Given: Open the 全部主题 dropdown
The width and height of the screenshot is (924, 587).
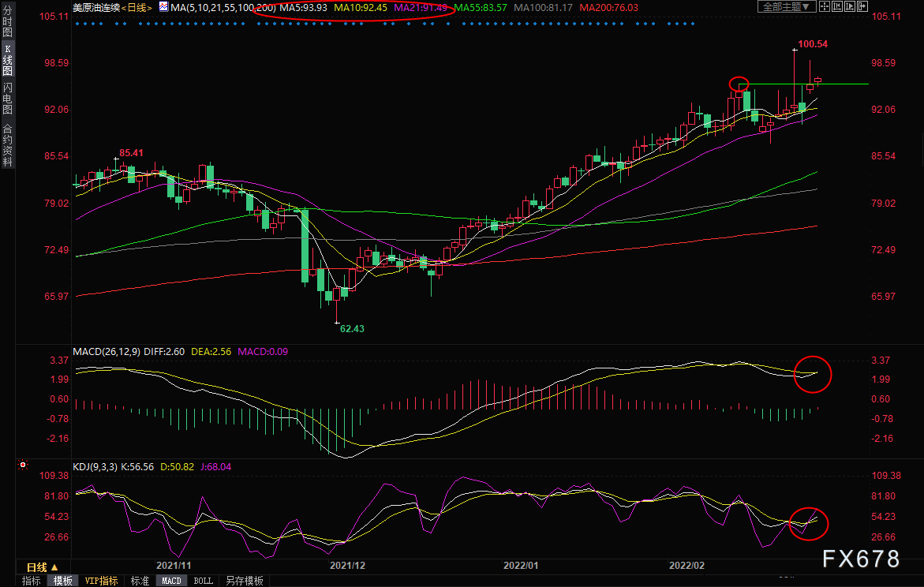Looking at the screenshot, I should click(x=787, y=6).
